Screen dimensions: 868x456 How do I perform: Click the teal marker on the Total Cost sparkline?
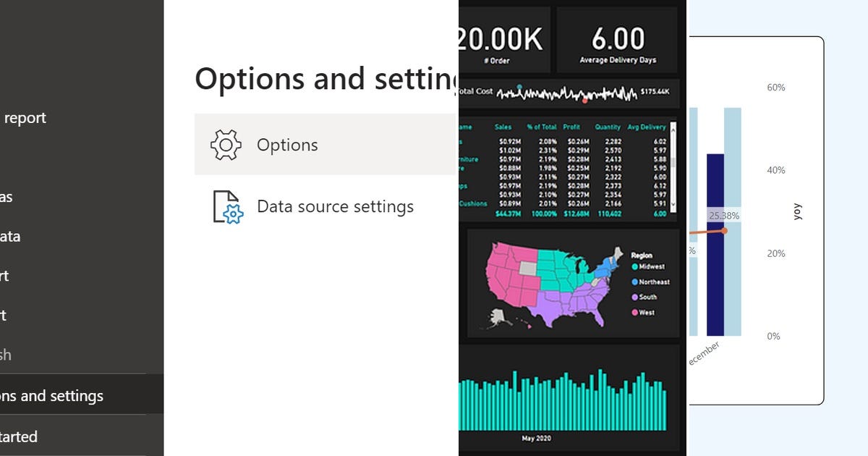pos(520,87)
